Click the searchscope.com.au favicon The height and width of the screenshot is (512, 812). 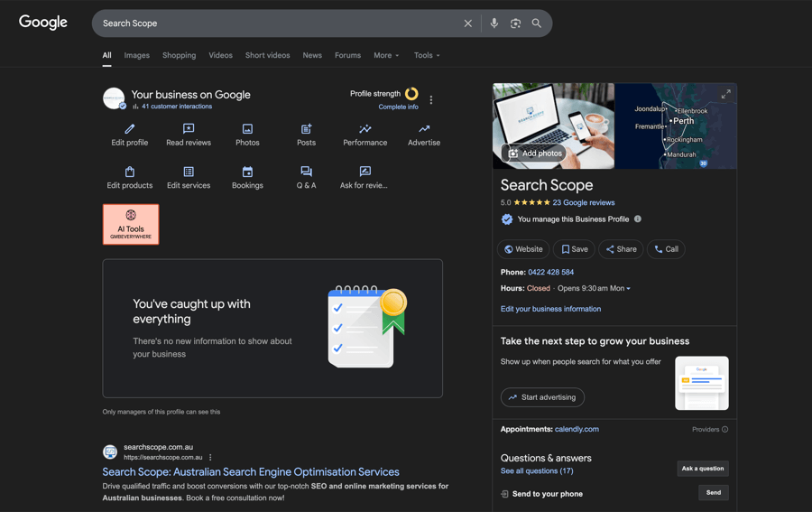tap(110, 451)
